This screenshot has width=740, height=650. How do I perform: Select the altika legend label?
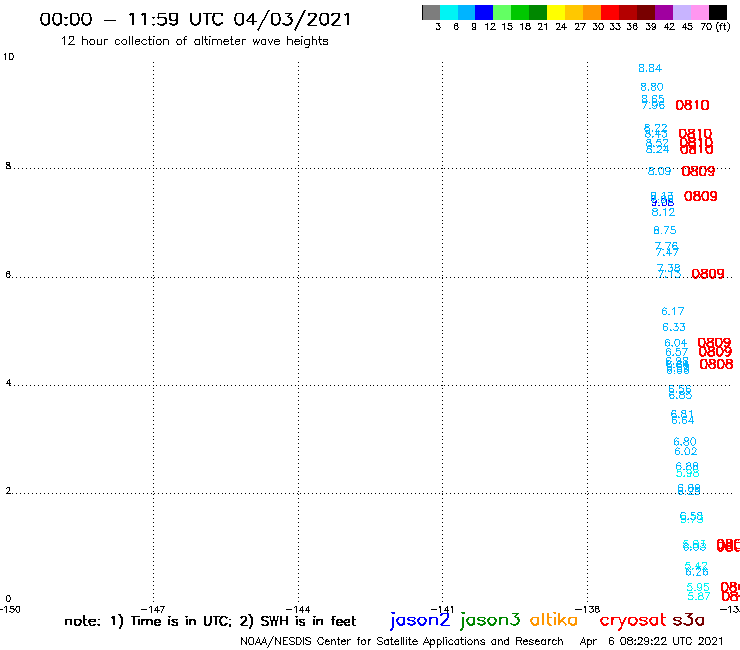coord(553,620)
